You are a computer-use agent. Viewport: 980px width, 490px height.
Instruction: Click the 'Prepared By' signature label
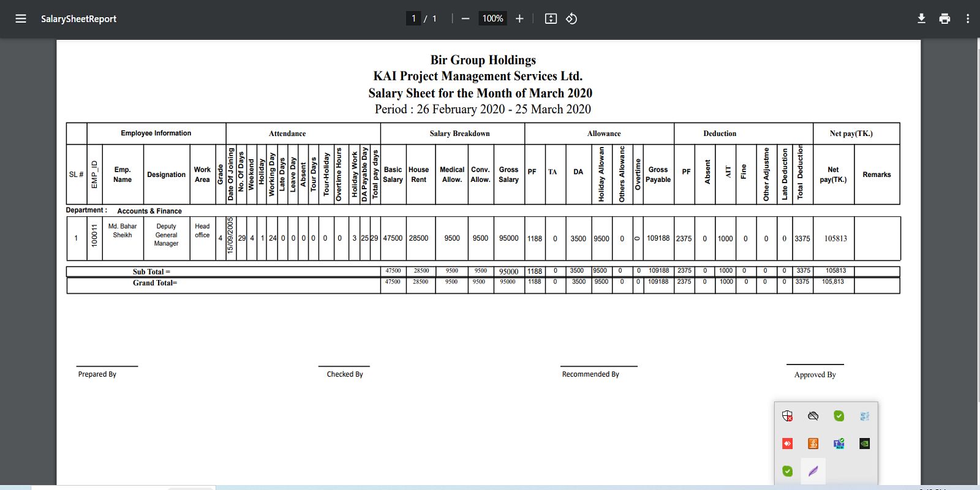click(97, 374)
